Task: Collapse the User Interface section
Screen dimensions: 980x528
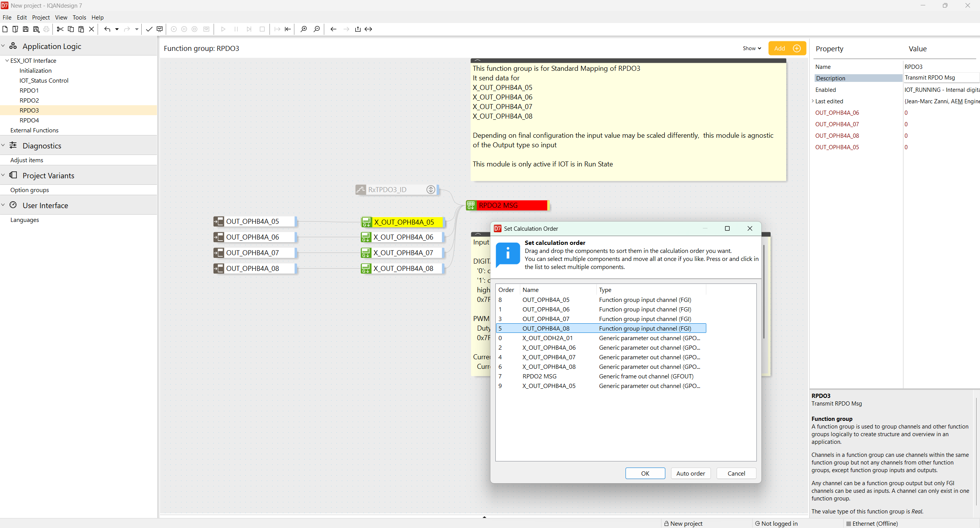Action: (3, 205)
